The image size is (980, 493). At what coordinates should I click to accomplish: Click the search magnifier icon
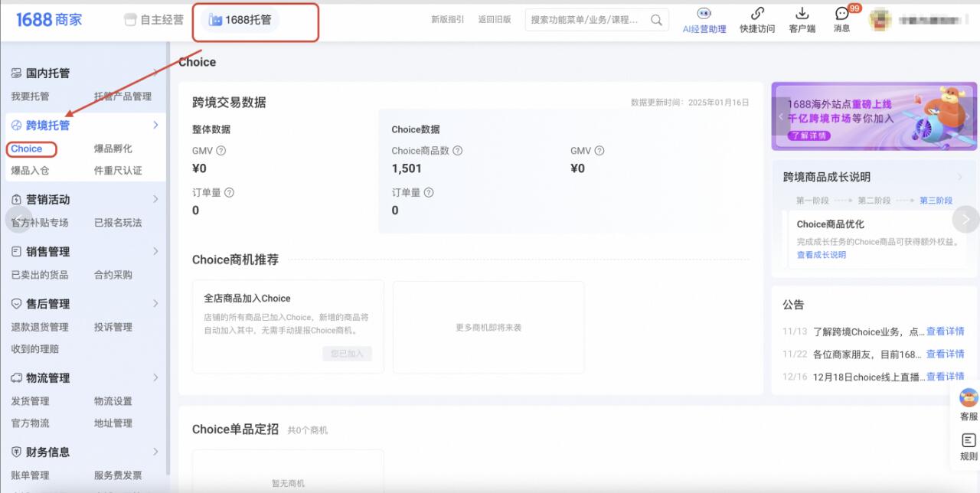click(656, 20)
